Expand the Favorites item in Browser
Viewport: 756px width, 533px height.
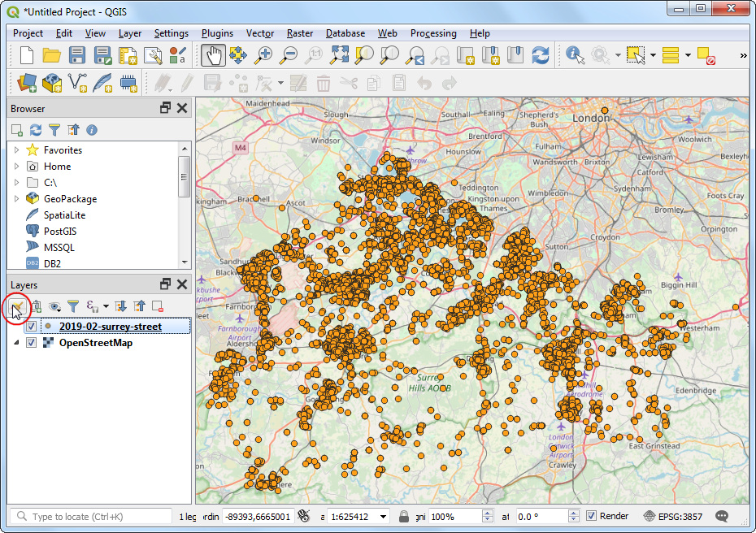[x=16, y=150]
